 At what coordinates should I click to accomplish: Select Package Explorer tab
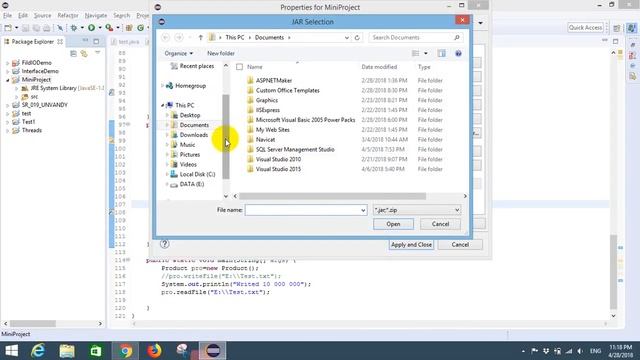(x=33, y=42)
